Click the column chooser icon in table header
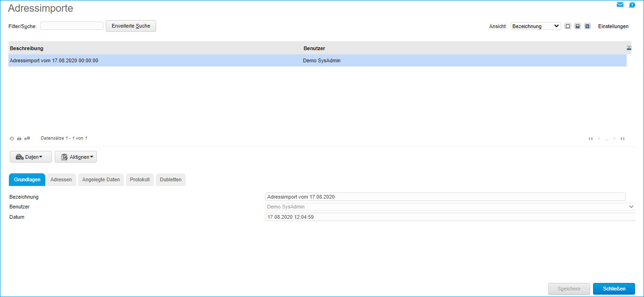The height and width of the screenshot is (297, 644). (629, 48)
